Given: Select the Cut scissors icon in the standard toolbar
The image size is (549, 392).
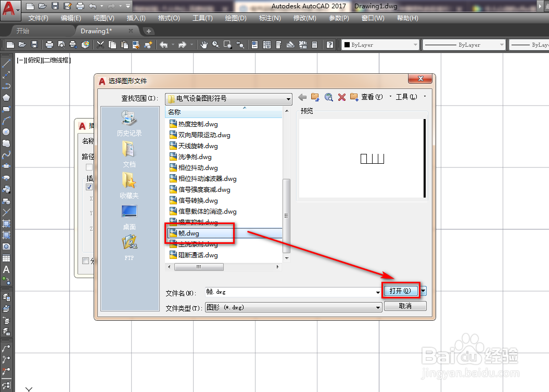Looking at the screenshot, I should click(100, 45).
